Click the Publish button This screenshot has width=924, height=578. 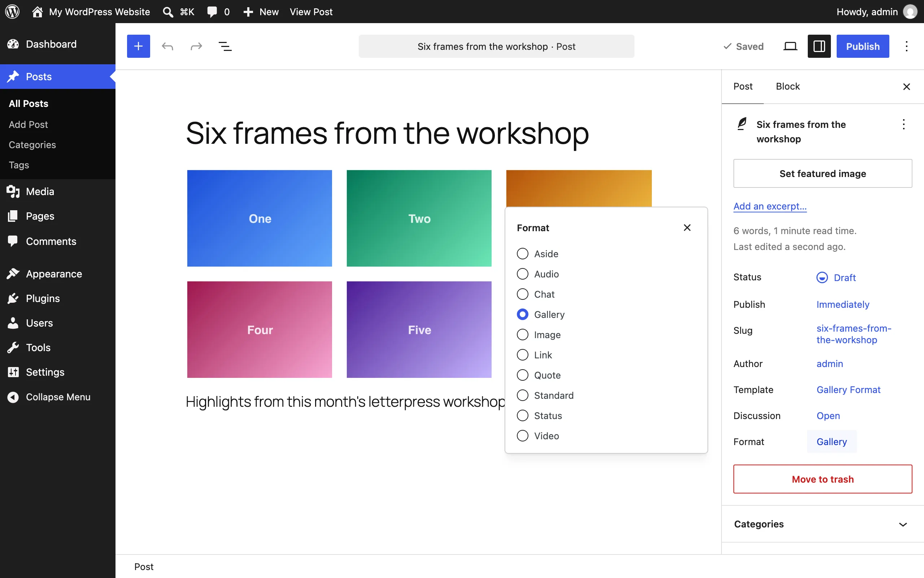click(x=863, y=46)
